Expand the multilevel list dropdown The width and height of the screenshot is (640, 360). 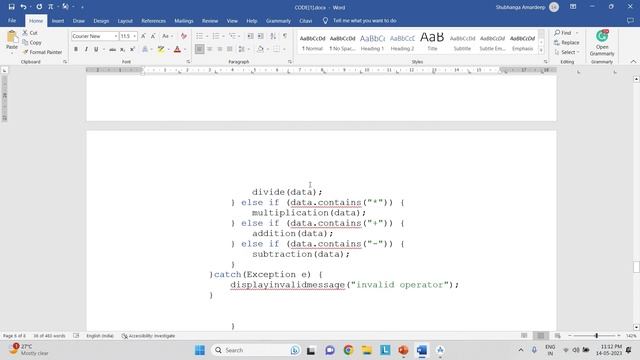[240, 36]
